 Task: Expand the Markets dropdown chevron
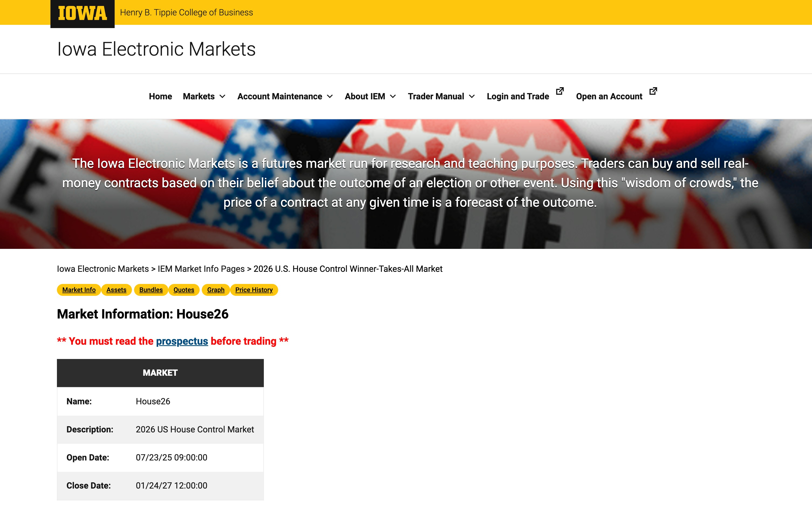pos(223,97)
